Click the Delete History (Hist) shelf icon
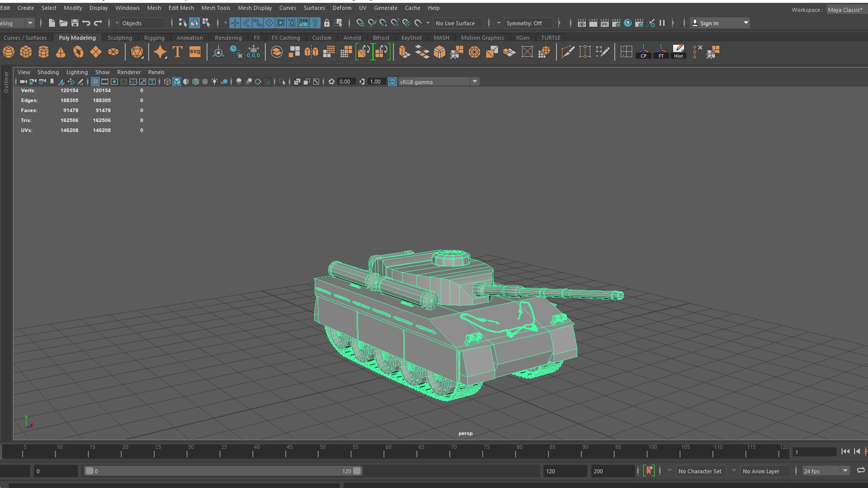 678,52
